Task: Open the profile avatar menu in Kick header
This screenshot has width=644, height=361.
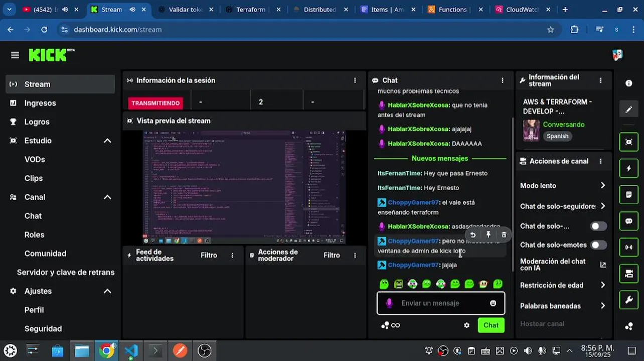Action: click(617, 55)
